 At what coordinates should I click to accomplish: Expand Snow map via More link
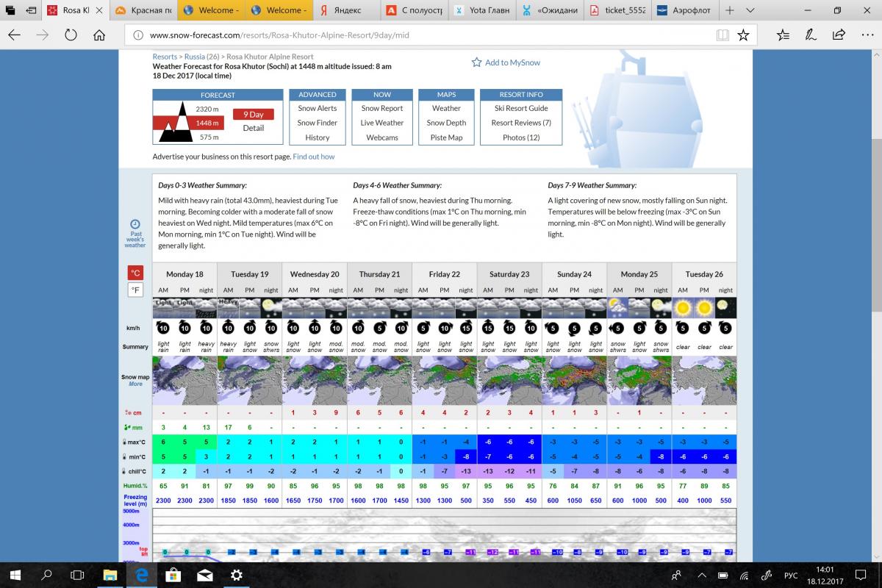click(x=135, y=384)
